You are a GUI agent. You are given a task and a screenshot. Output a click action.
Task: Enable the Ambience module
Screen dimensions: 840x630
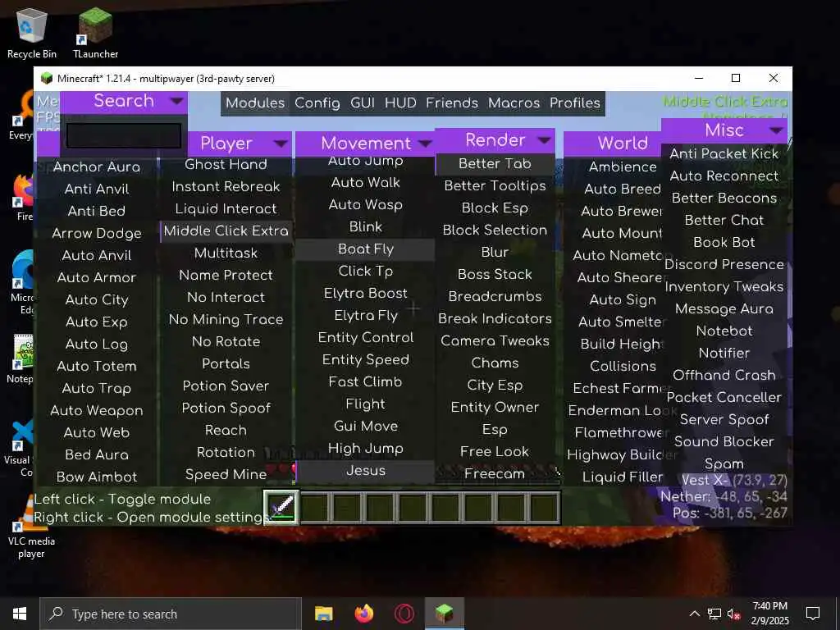pyautogui.click(x=623, y=167)
